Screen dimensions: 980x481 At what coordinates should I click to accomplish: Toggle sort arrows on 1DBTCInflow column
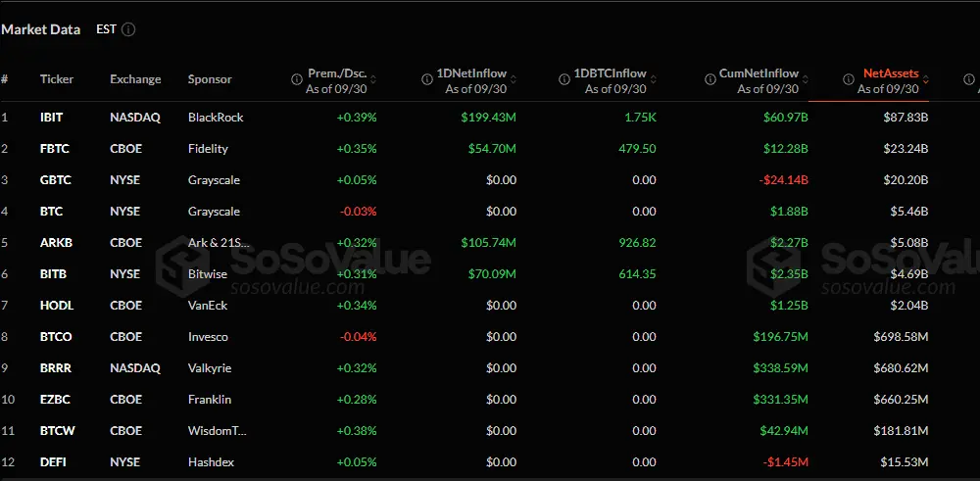click(653, 79)
